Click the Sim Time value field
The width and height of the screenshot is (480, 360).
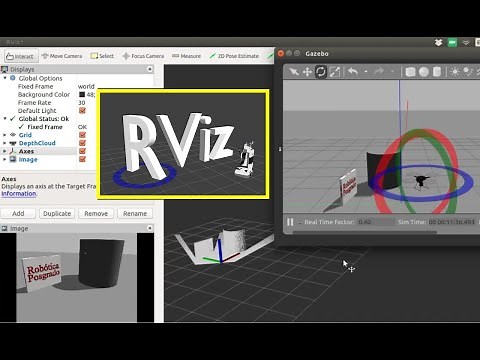point(452,222)
